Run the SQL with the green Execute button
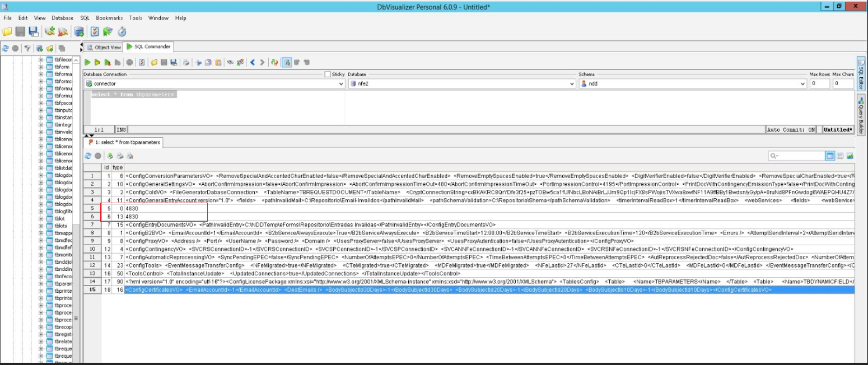This screenshot has width=868, height=365. click(88, 62)
